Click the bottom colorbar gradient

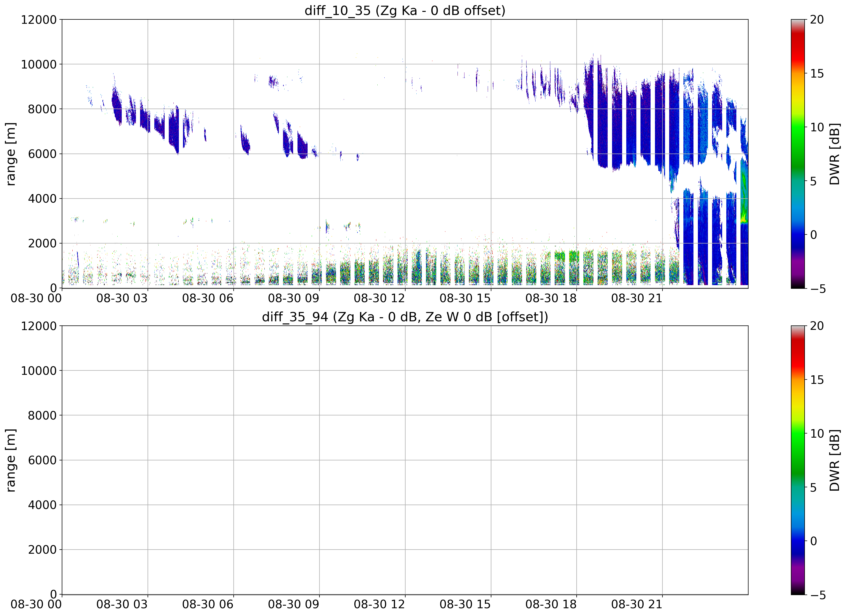798,460
